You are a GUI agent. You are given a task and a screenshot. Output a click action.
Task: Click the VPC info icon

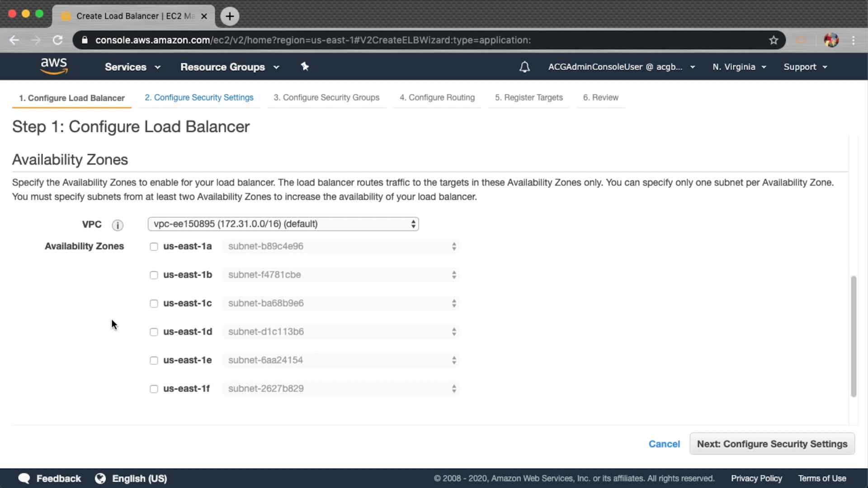[x=118, y=225]
